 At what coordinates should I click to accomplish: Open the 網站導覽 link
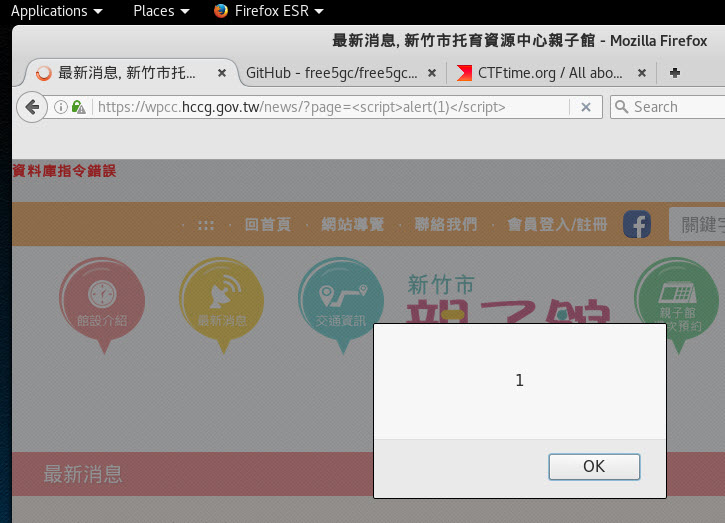352,224
